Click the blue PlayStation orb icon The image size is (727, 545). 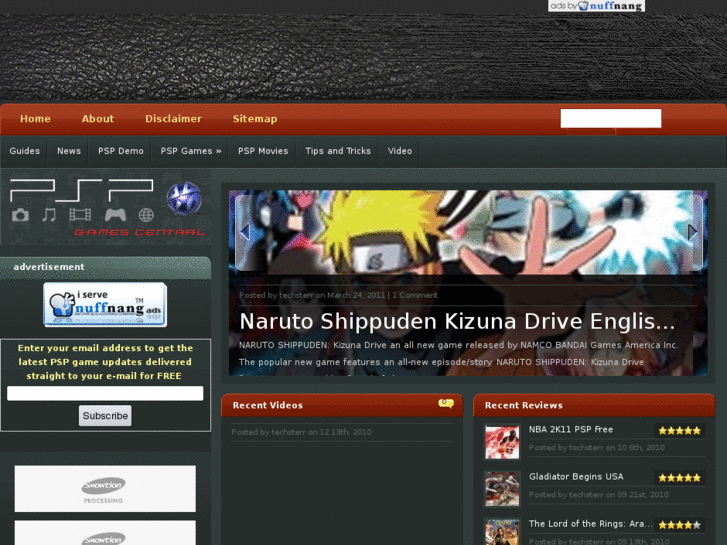(x=184, y=198)
